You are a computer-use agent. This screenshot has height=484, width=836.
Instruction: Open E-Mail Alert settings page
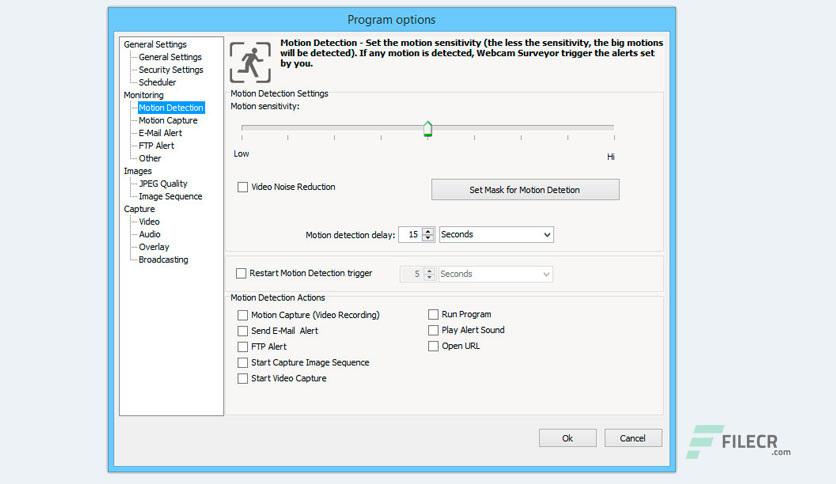(x=160, y=133)
